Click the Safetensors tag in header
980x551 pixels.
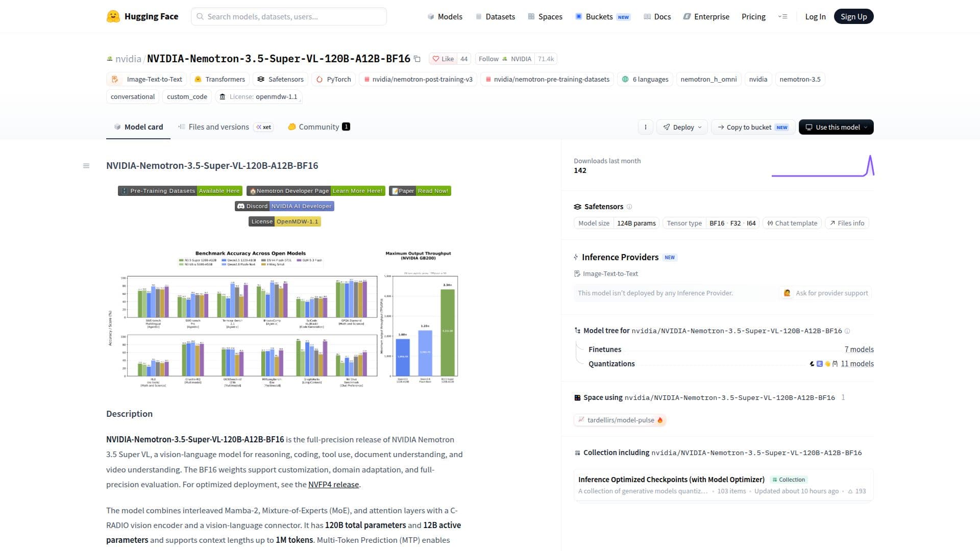(x=281, y=79)
